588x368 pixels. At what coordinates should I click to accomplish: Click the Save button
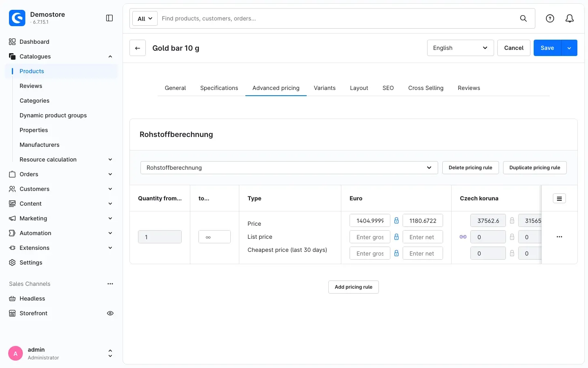coord(547,48)
